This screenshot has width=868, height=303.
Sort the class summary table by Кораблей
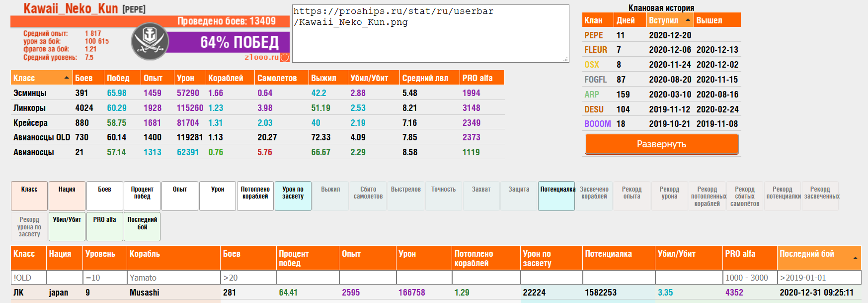(230, 78)
